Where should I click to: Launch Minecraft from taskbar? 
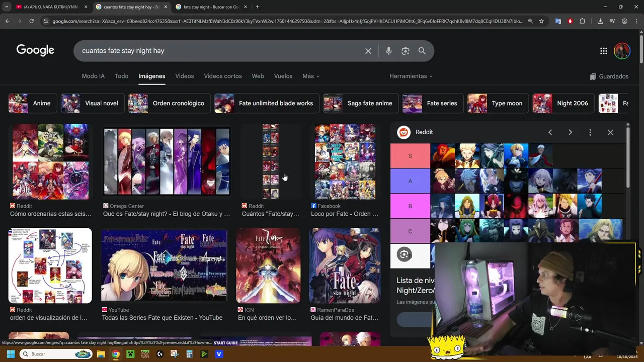[x=130, y=354]
